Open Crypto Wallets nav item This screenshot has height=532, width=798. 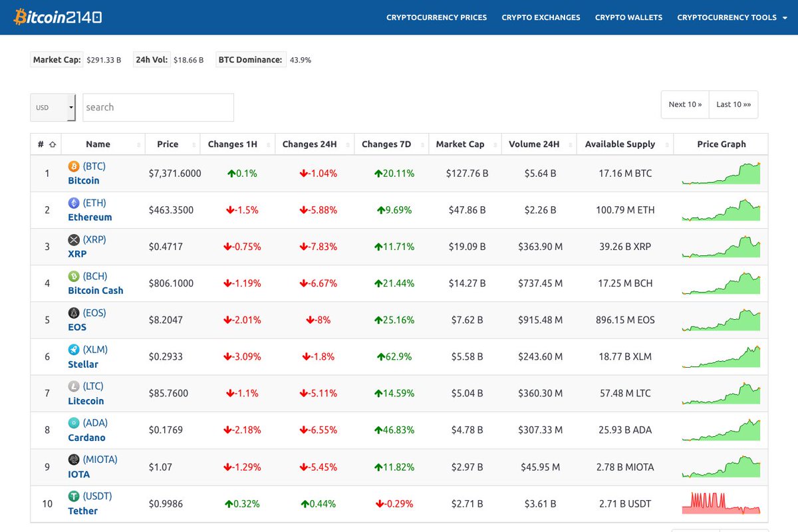pyautogui.click(x=628, y=17)
